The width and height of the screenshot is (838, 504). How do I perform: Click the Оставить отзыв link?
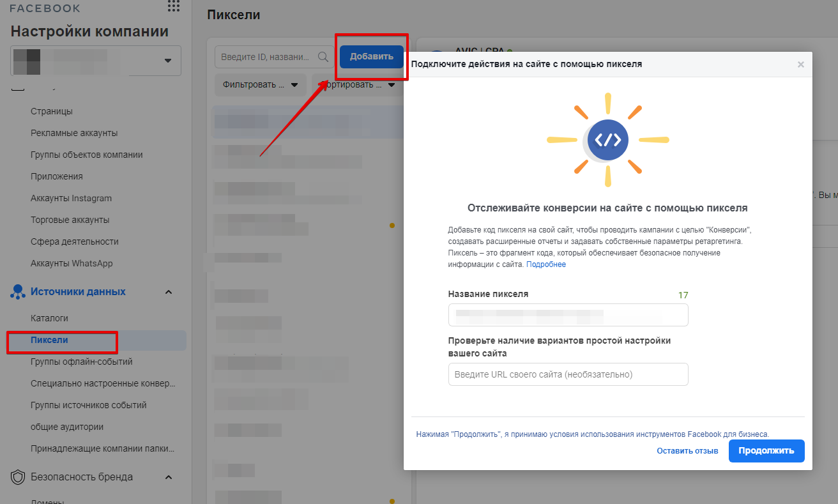[x=687, y=451]
